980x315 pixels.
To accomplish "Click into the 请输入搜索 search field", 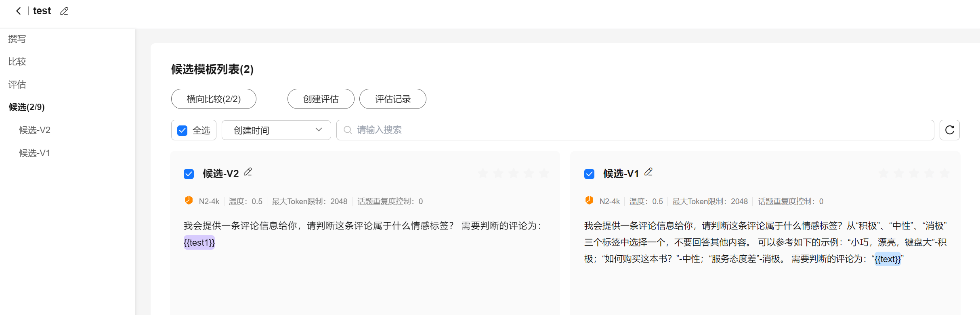I will click(x=638, y=130).
